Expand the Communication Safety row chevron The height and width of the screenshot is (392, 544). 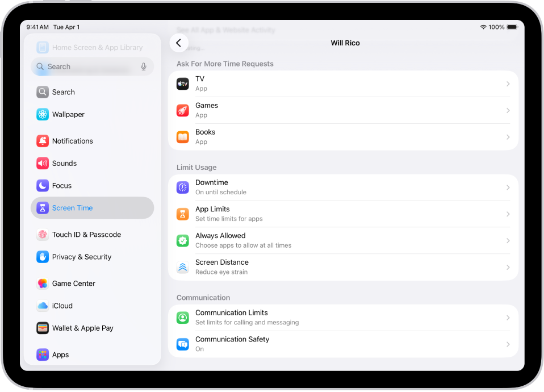click(508, 344)
